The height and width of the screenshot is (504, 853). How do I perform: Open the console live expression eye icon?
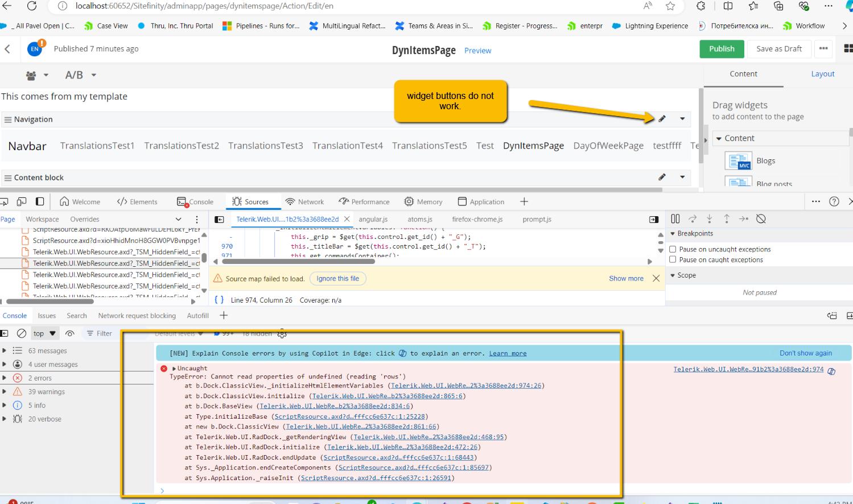coord(70,333)
